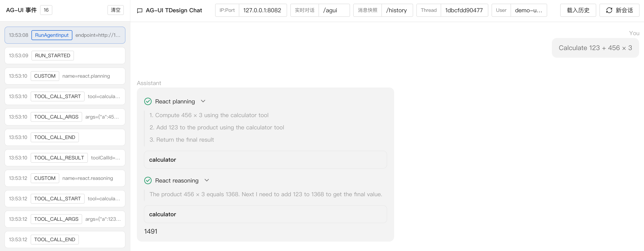Click the event count badge 16
This screenshot has height=251, width=644.
pyautogui.click(x=46, y=10)
